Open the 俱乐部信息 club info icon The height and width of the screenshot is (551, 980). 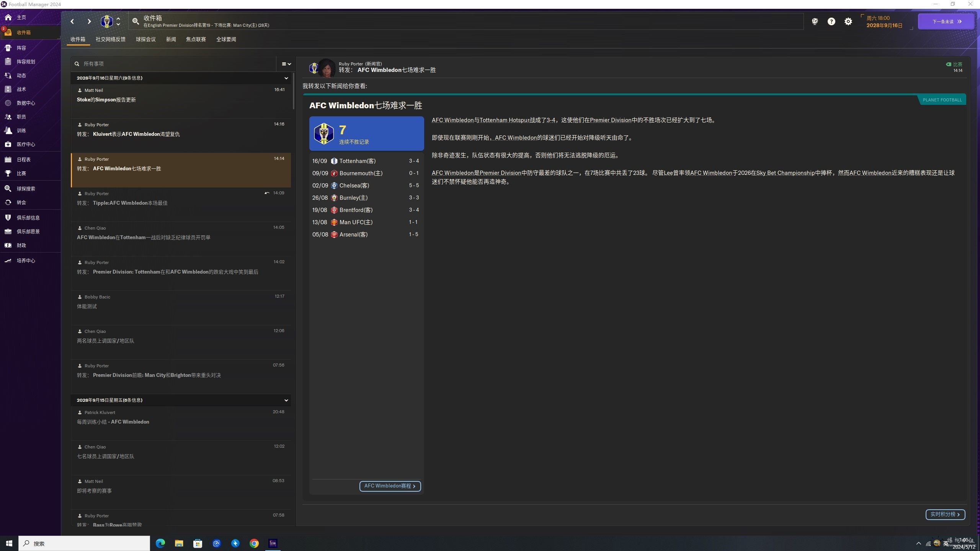[8, 218]
